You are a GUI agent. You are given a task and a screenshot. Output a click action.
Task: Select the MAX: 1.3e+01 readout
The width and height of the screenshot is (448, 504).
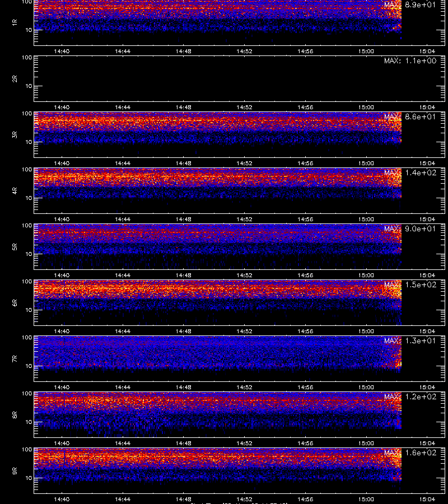410,340
